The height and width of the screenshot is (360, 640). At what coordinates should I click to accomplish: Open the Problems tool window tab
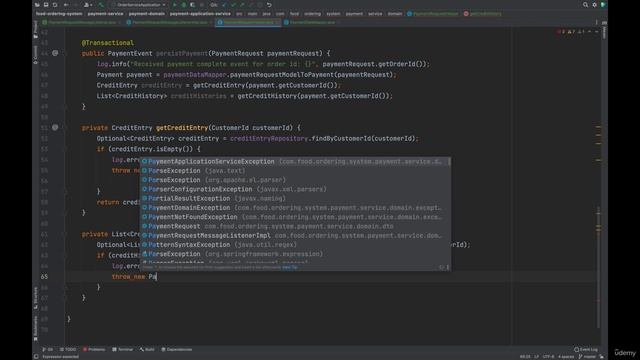click(x=94, y=349)
